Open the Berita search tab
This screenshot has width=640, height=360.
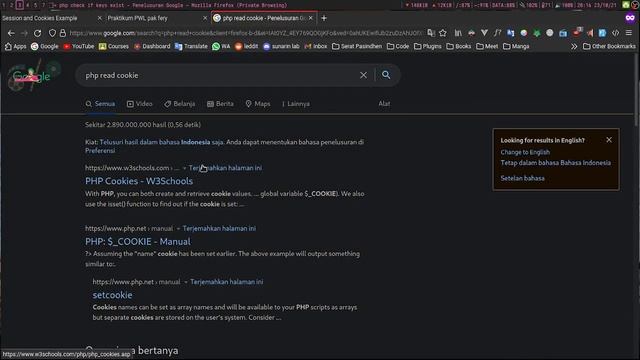pyautogui.click(x=220, y=104)
